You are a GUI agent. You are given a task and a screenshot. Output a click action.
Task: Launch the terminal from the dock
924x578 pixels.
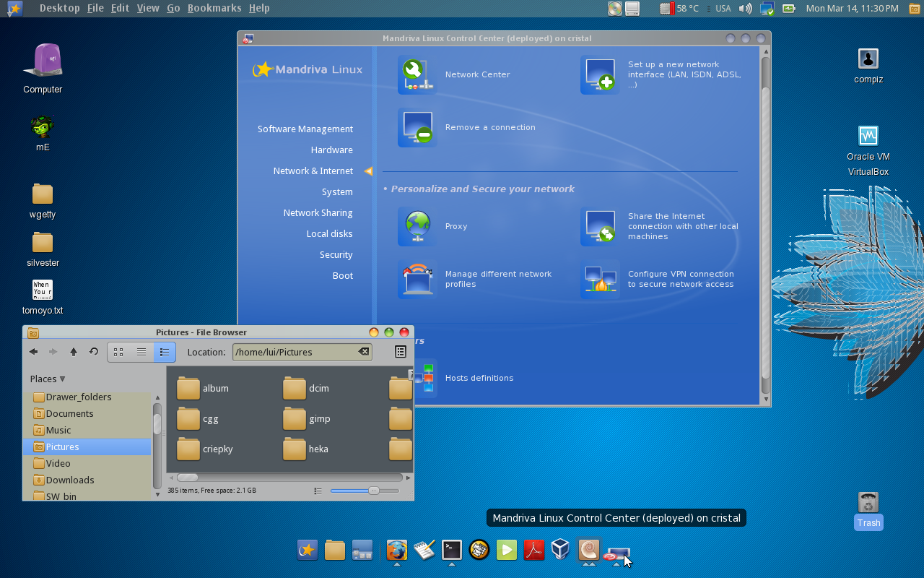[x=452, y=551]
